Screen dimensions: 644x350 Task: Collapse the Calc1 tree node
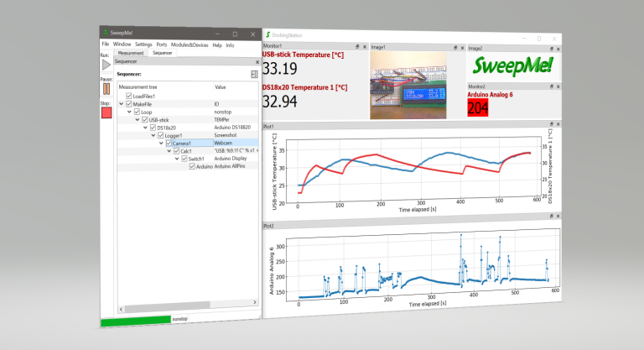(169, 151)
